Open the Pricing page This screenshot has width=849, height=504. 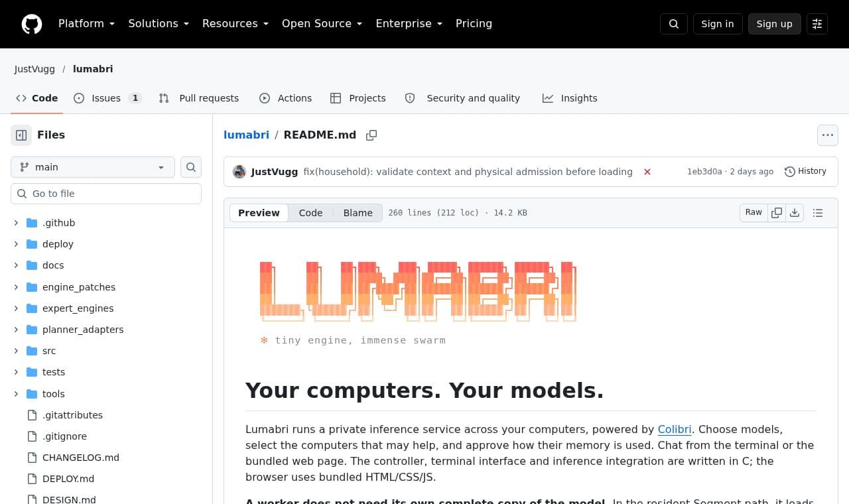pyautogui.click(x=474, y=24)
